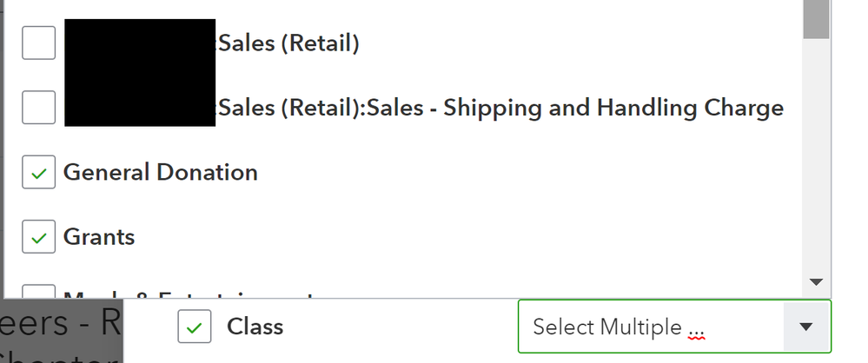Image resolution: width=868 pixels, height=363 pixels.
Task: Check the Sales (Retail) checkbox
Action: coord(38,43)
